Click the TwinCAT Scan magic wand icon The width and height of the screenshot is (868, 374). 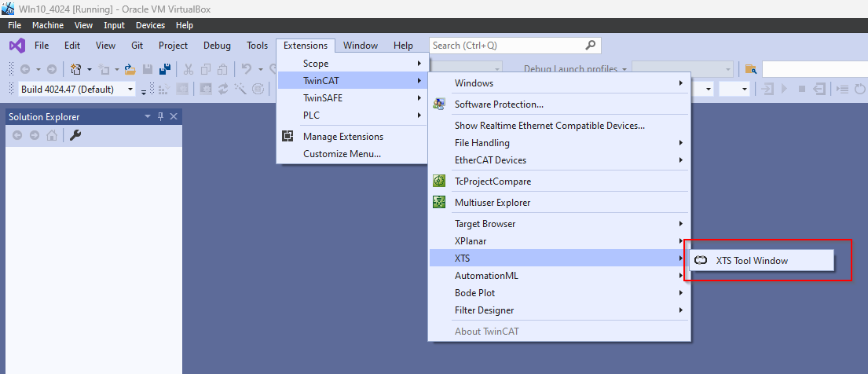pyautogui.click(x=240, y=89)
